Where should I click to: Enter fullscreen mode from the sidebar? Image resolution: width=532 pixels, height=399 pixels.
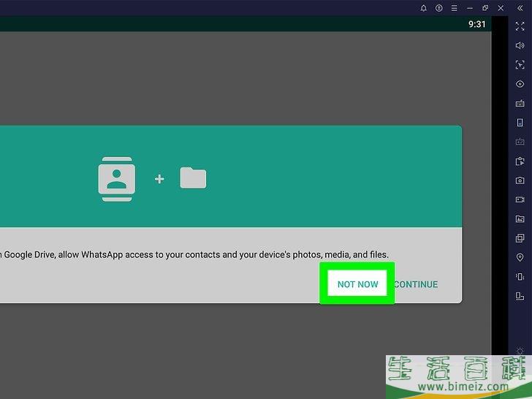tap(520, 26)
